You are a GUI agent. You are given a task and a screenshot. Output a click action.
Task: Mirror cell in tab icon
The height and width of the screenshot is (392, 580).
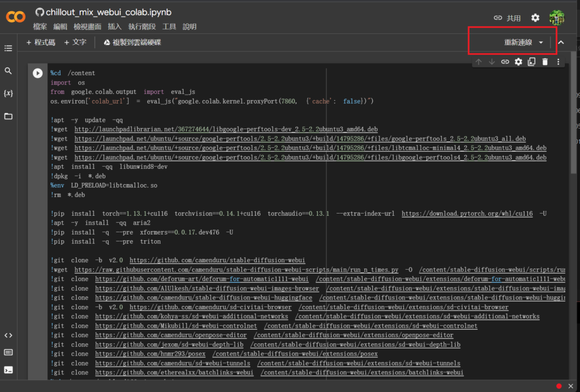pyautogui.click(x=532, y=62)
